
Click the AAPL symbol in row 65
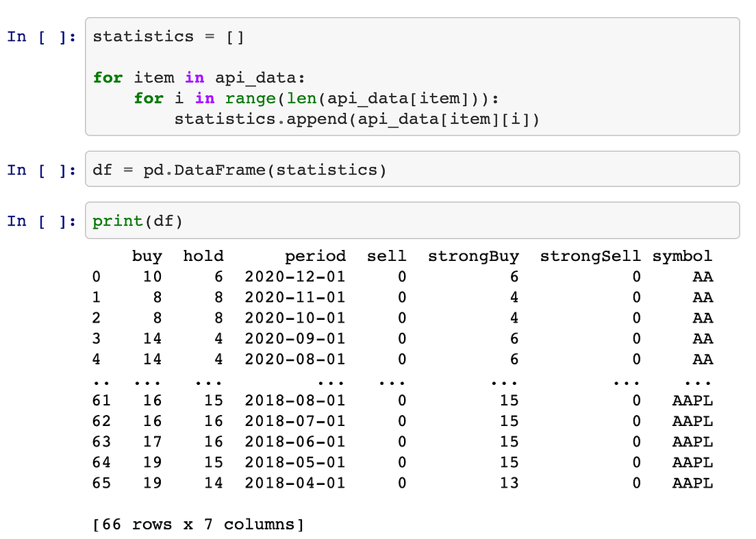click(692, 484)
